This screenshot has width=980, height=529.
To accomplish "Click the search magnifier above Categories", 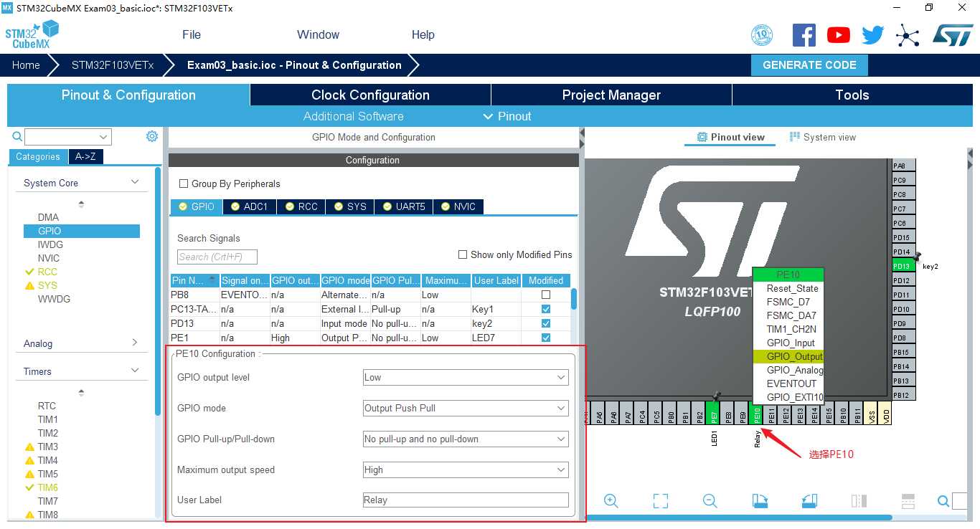I will (17, 136).
